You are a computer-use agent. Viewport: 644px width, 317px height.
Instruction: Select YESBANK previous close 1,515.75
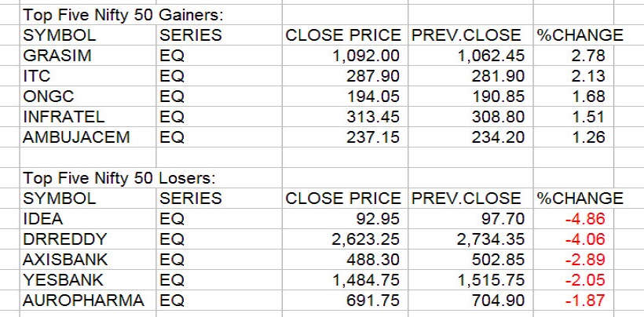tap(488, 280)
